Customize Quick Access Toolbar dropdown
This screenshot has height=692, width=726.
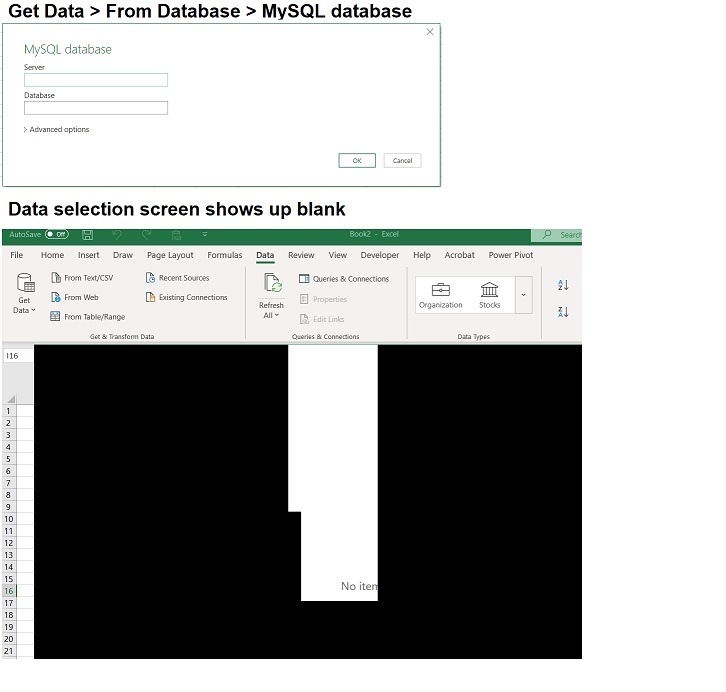(205, 235)
